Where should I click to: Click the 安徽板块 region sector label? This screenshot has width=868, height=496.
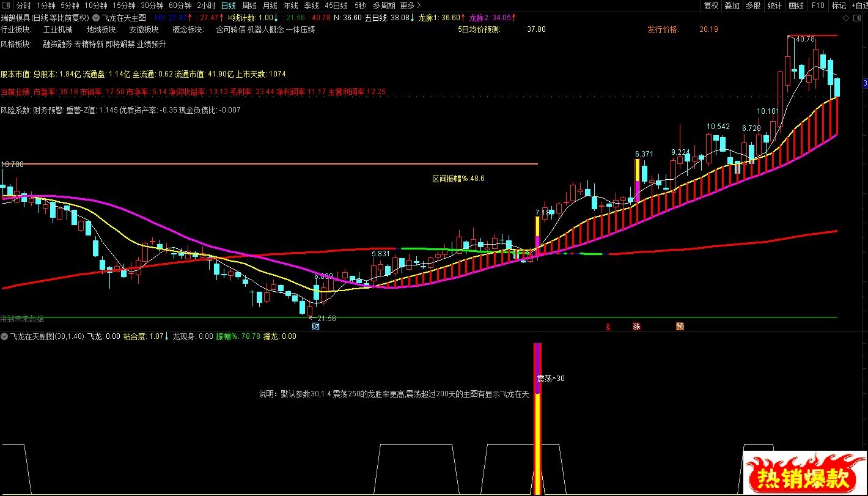[x=144, y=29]
